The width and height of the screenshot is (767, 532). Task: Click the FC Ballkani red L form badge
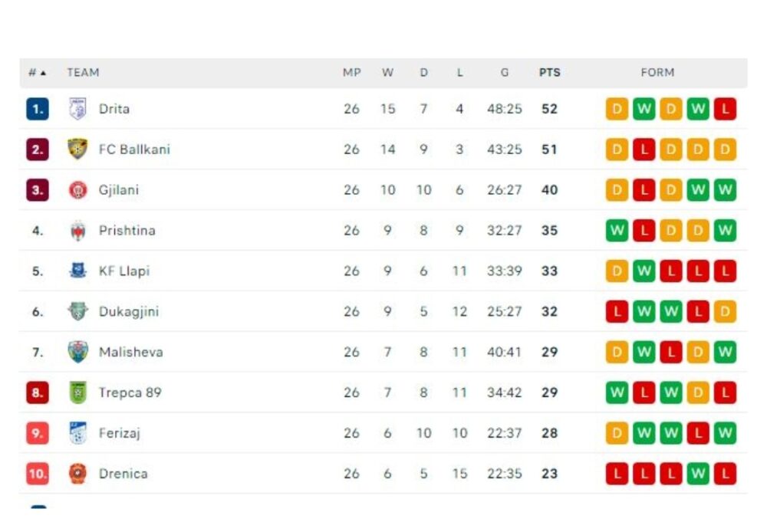coord(644,149)
